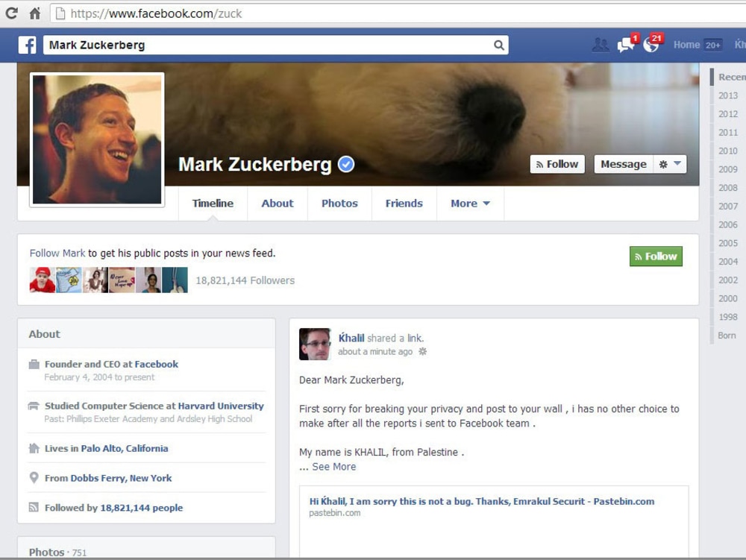Click the 'February 4, 2004 to present' text
This screenshot has width=746, height=560.
click(x=99, y=377)
